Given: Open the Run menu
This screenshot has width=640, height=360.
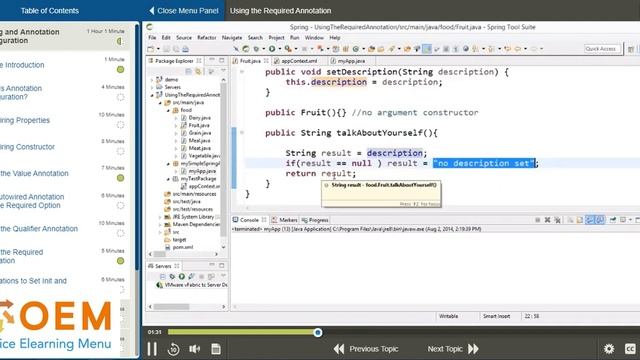Looking at the screenshot, I should (294, 38).
